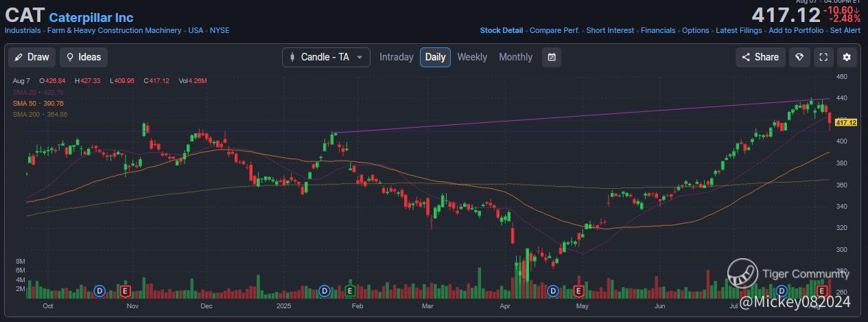Share this chart
Image resolution: width=868 pixels, height=322 pixels.
[760, 57]
